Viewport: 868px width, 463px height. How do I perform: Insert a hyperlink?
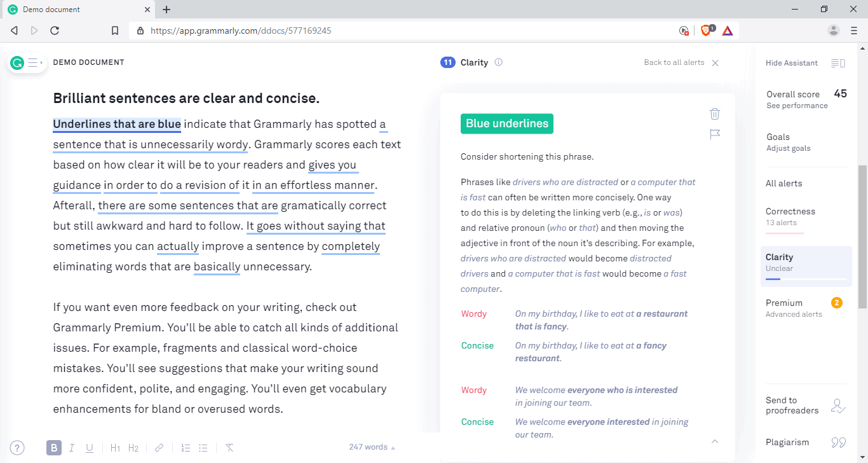(159, 448)
